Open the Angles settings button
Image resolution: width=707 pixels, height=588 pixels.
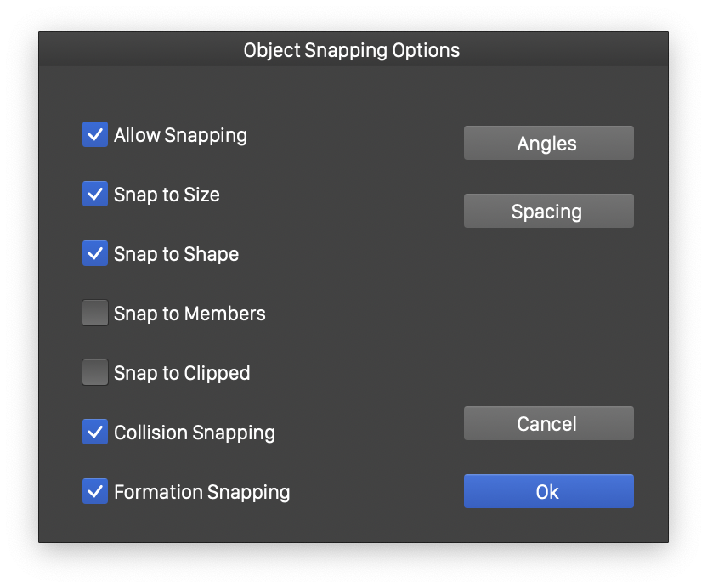[548, 143]
